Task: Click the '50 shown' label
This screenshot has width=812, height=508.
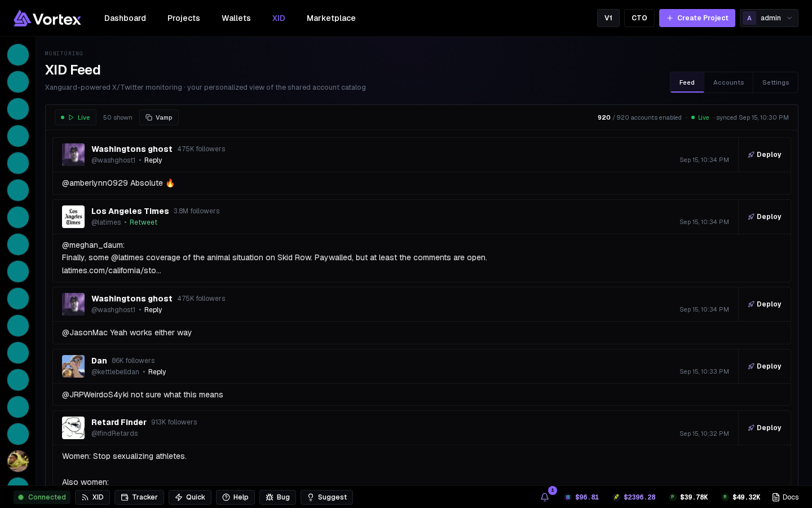Action: pos(118,117)
